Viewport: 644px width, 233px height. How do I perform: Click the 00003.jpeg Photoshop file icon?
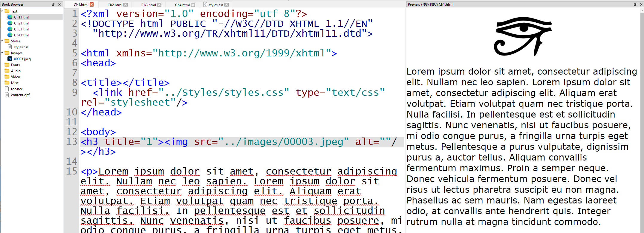coord(10,59)
